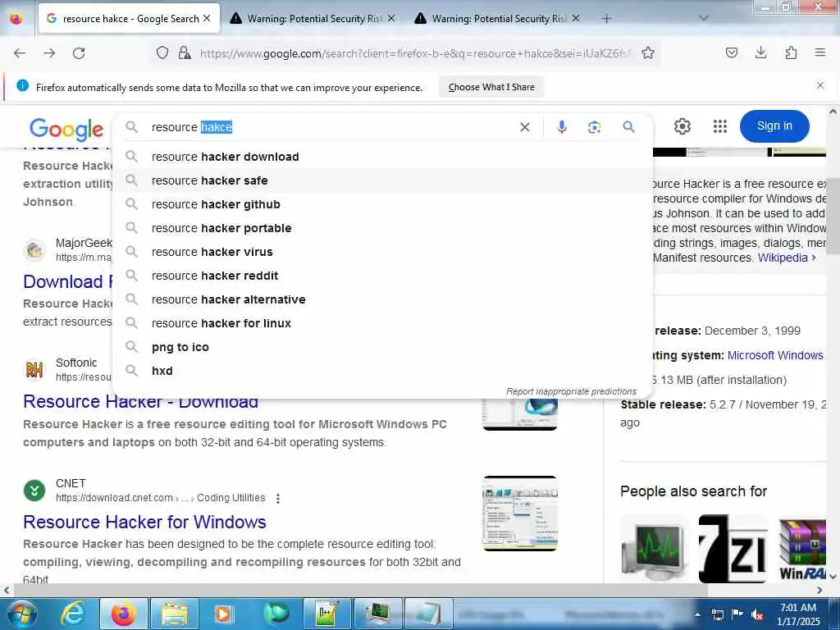Submit search with the blue magnifier icon
This screenshot has height=630, width=840.
628,126
